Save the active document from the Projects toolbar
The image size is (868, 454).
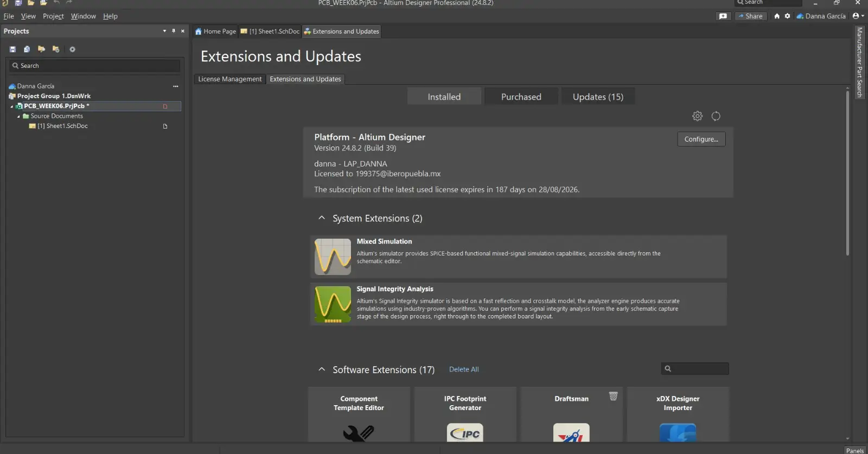(x=12, y=49)
